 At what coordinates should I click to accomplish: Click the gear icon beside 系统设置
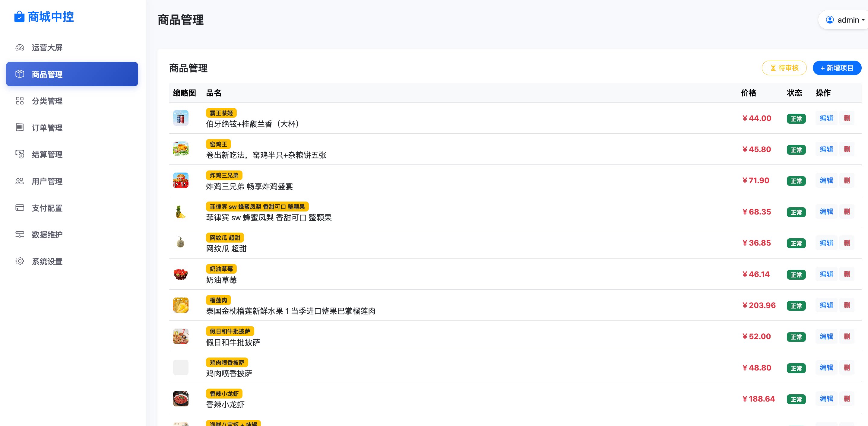point(20,261)
